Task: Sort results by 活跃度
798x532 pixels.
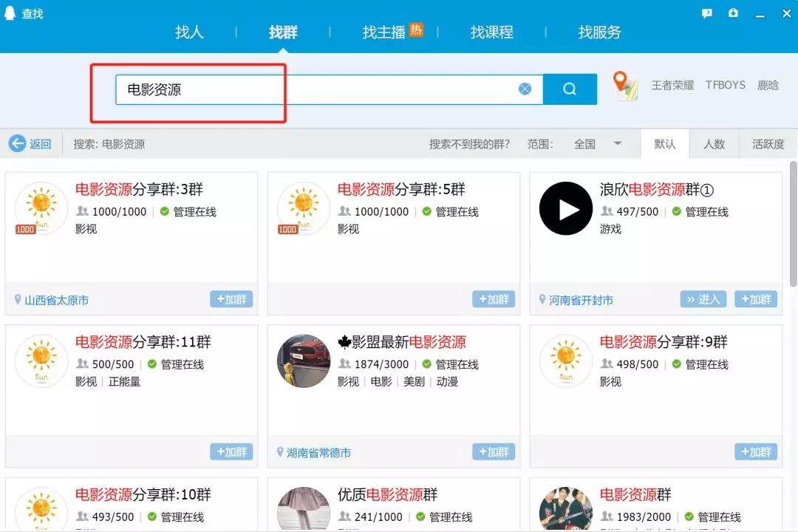Action: click(x=768, y=144)
